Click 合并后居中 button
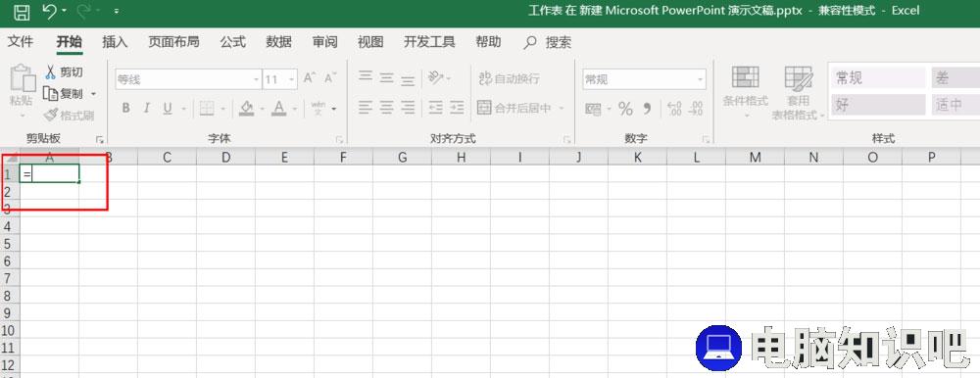980x378 pixels. [x=514, y=108]
